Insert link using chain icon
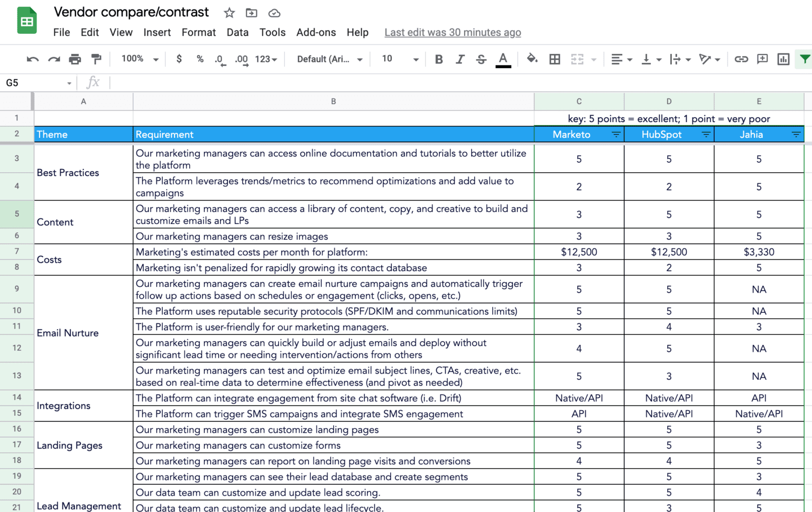Image resolution: width=812 pixels, height=512 pixels. pyautogui.click(x=741, y=59)
